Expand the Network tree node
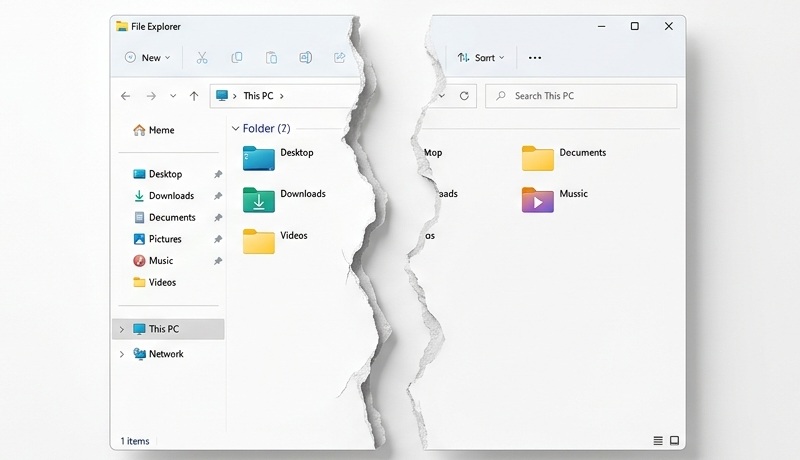The image size is (800, 460). point(122,354)
